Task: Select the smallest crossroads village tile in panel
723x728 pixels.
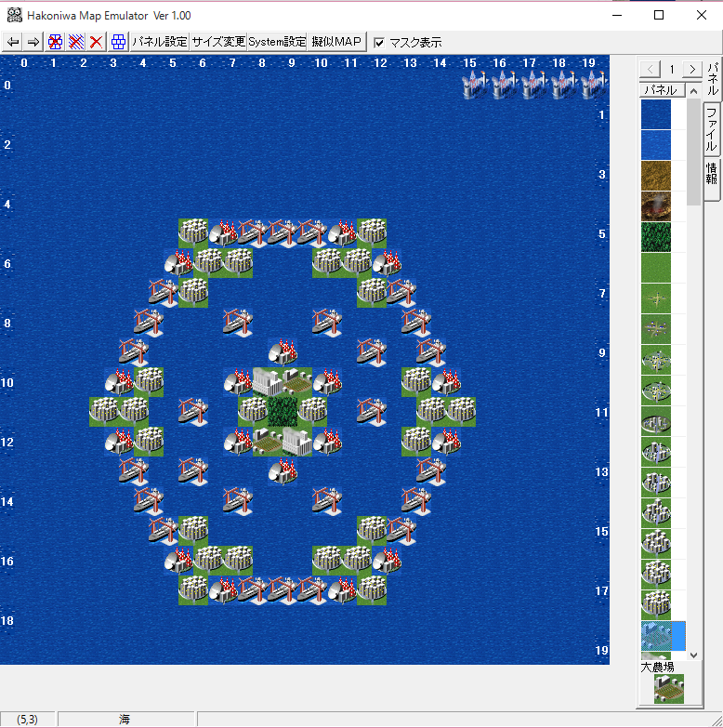Action: (x=656, y=298)
